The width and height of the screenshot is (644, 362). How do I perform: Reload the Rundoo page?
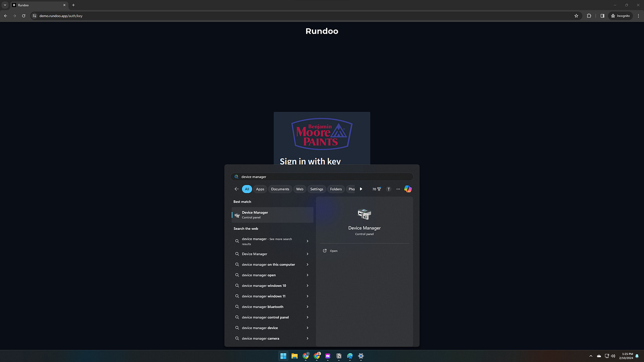pyautogui.click(x=23, y=16)
